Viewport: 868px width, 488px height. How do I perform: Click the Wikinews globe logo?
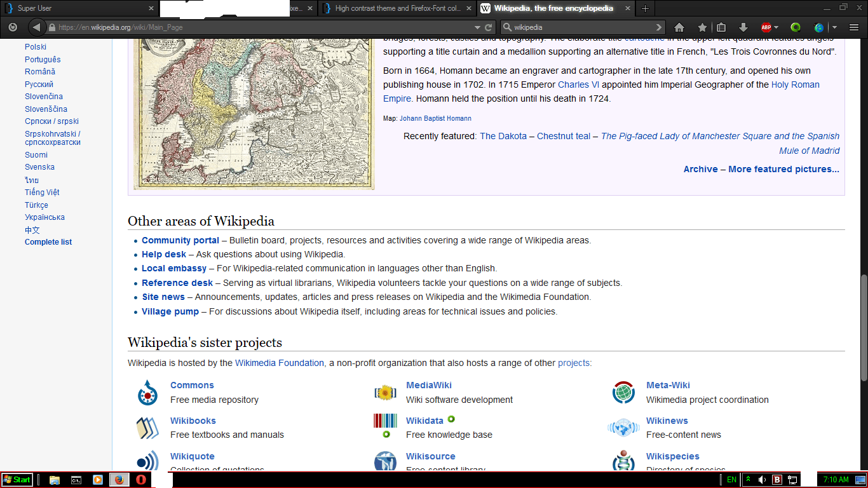[623, 428]
